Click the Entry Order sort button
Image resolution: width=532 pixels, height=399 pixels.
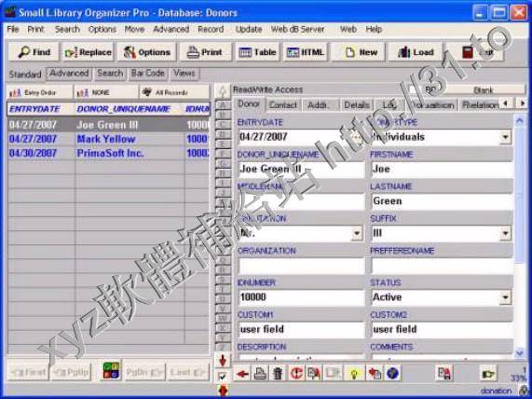point(39,92)
